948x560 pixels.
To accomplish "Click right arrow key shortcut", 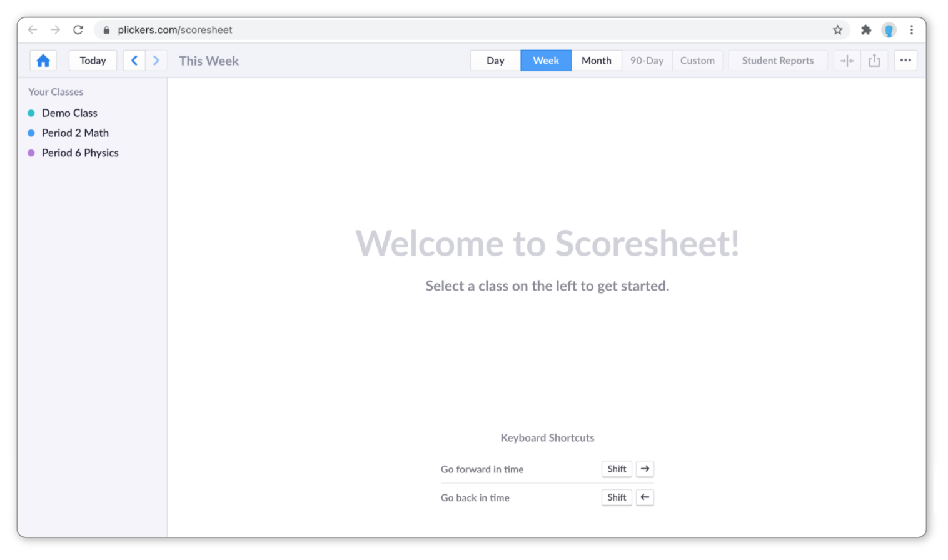I will pos(645,469).
